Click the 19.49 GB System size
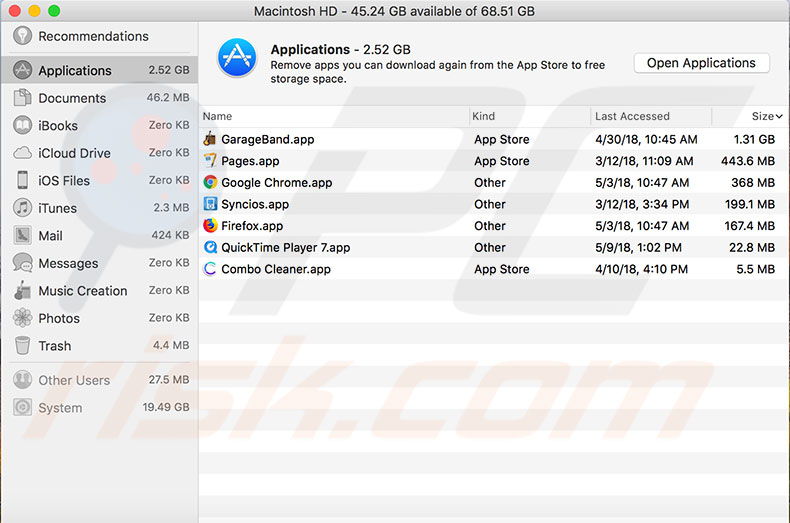Viewport: 790px width, 523px height. tap(166, 407)
